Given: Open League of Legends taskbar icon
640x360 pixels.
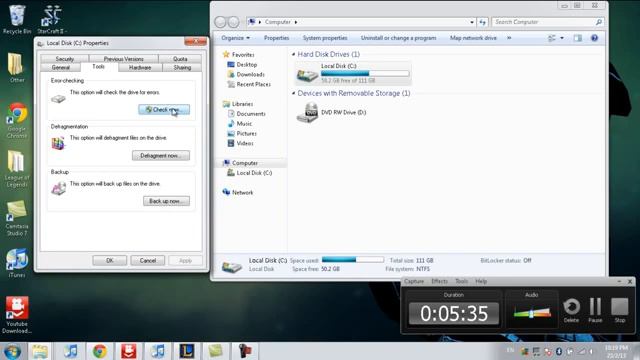Looking at the screenshot, I should (x=187, y=351).
